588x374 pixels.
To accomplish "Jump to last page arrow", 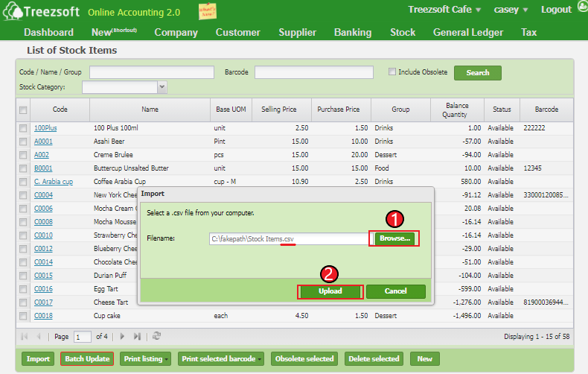I will click(x=137, y=337).
